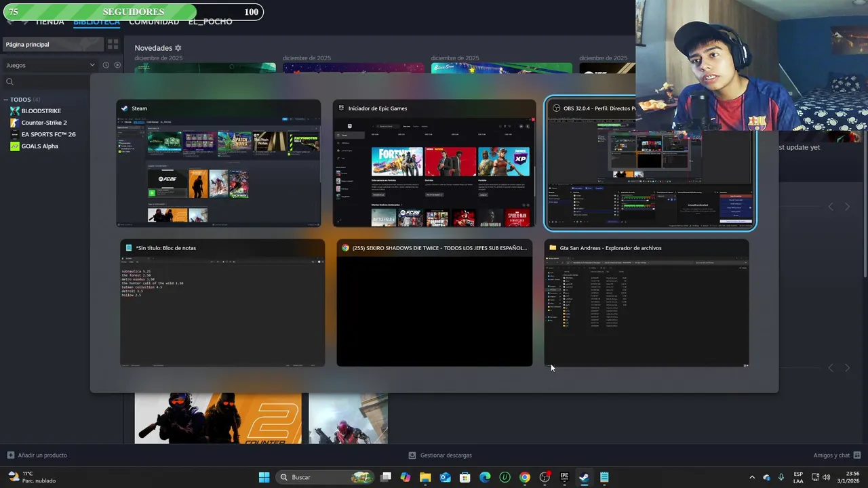Expand the Juegos filter dropdown
Image resolution: width=868 pixels, height=488 pixels.
[x=50, y=65]
